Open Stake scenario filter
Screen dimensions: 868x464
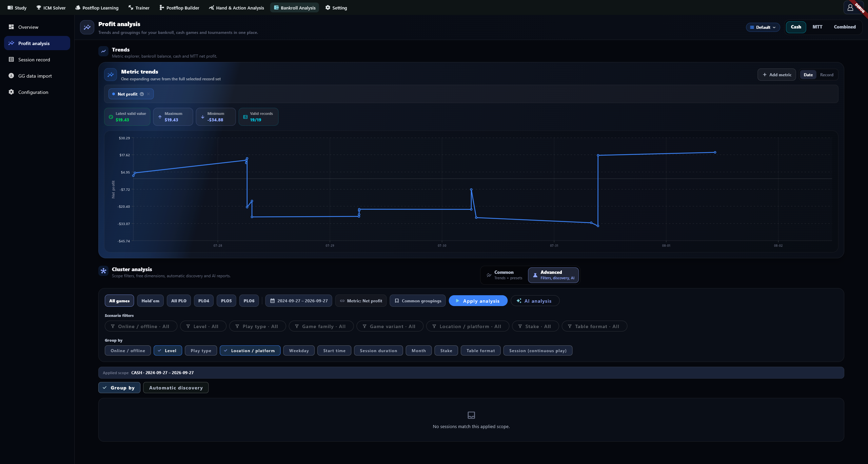point(535,326)
